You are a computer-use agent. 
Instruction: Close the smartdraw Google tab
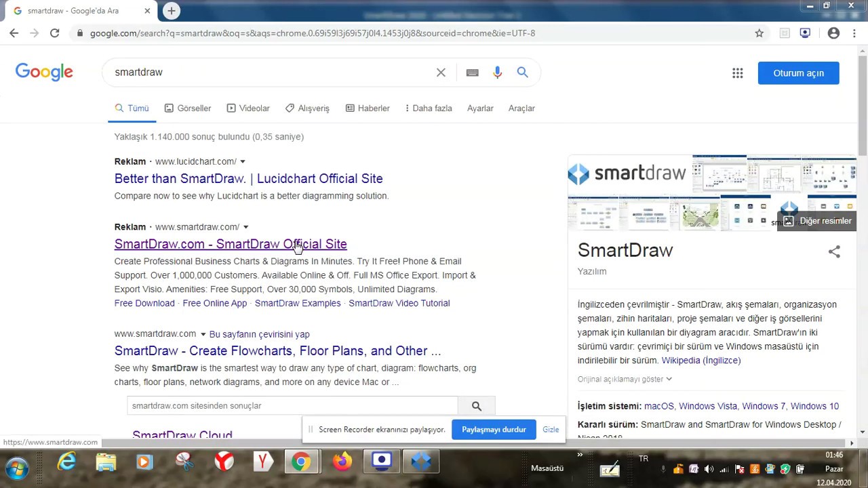coord(147,11)
